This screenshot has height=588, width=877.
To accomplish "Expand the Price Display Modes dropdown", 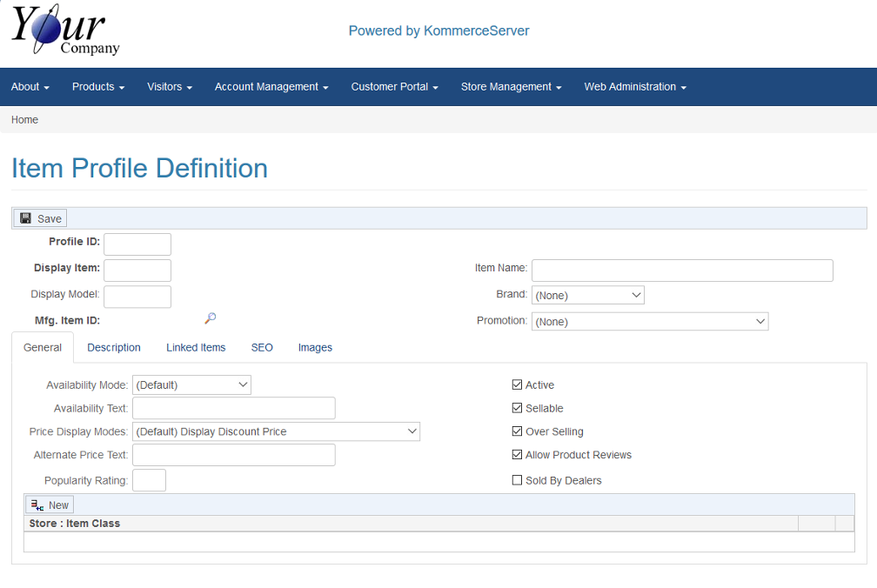I will [x=276, y=431].
